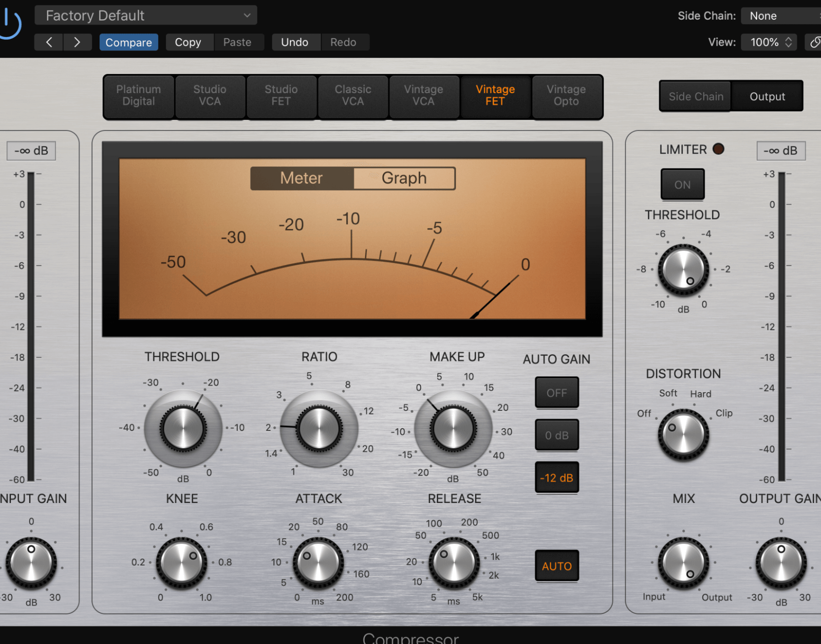The width and height of the screenshot is (821, 644).
Task: Reset the input peak -∞ dB readout
Action: click(31, 151)
